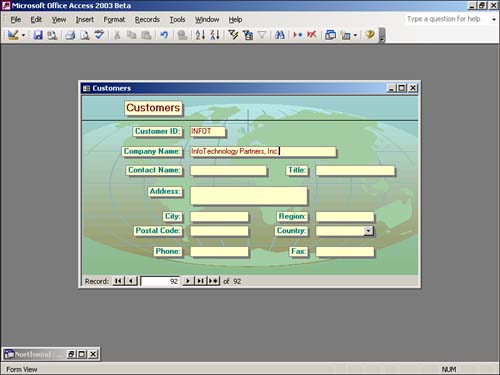Click the Company Name field

pyautogui.click(x=263, y=151)
